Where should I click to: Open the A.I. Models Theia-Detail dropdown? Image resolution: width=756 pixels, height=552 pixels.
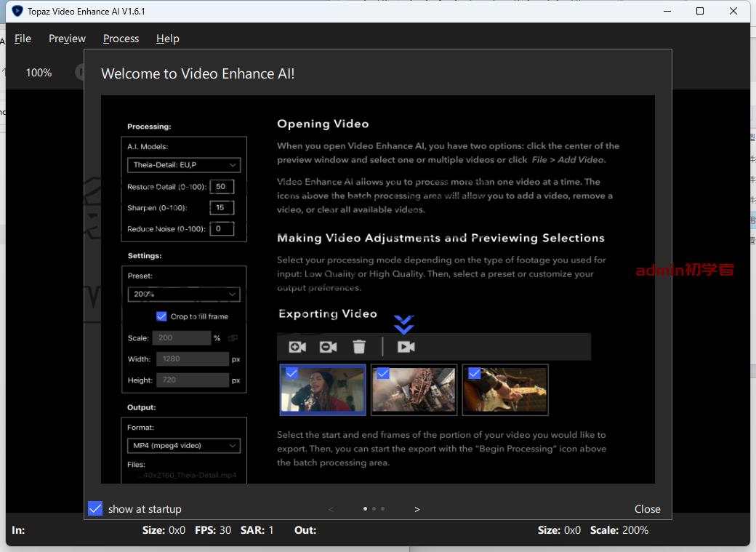[184, 165]
